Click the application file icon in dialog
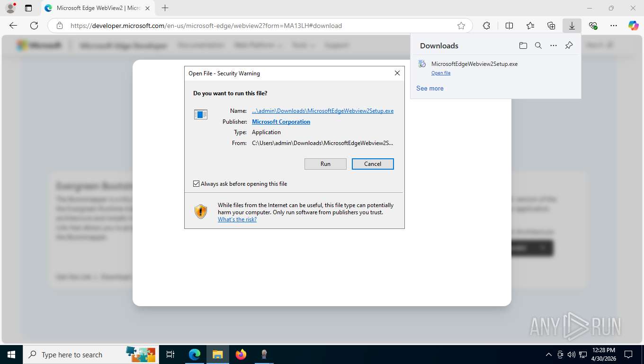644x364 pixels. [201, 115]
